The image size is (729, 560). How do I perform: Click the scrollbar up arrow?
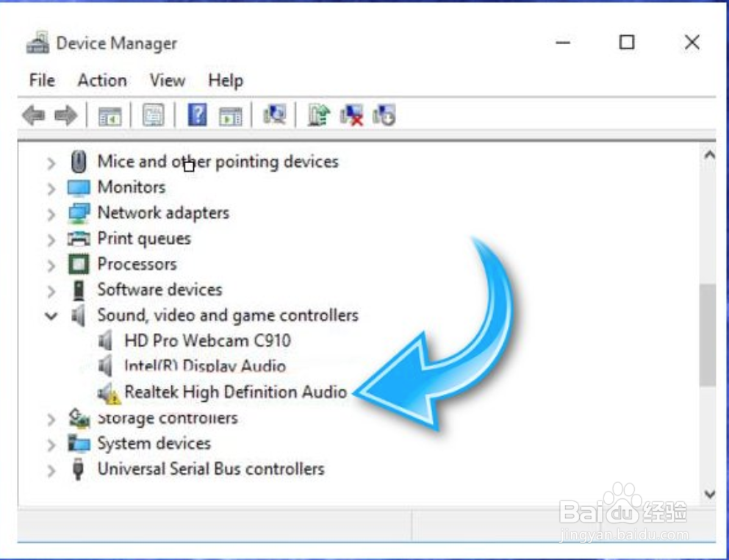[x=709, y=155]
